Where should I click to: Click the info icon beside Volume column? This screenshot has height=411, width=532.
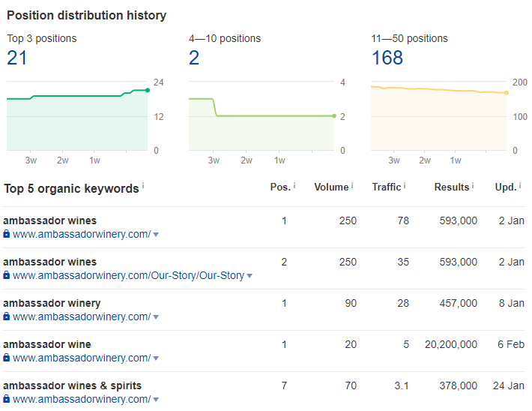(x=352, y=185)
